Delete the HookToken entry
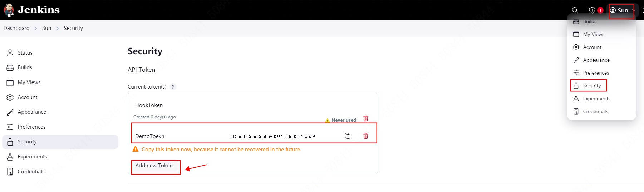Image resolution: width=644 pixels, height=192 pixels. pos(366,118)
